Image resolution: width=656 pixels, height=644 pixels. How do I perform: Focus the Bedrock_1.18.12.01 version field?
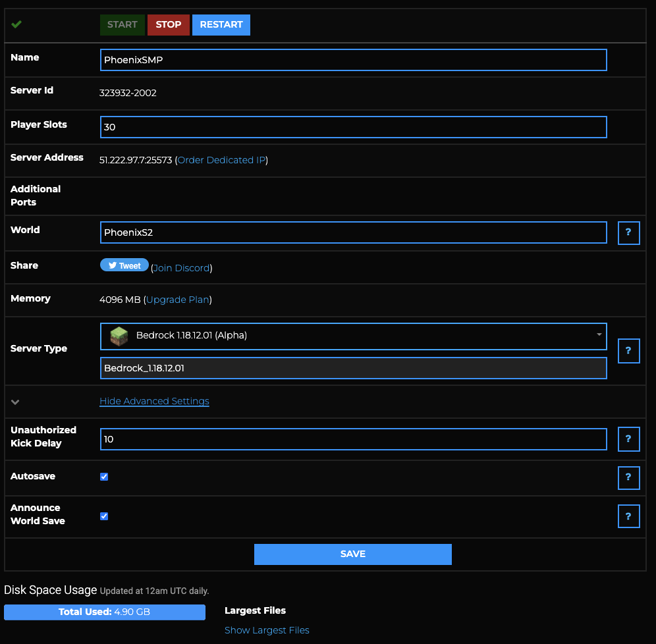tap(353, 368)
